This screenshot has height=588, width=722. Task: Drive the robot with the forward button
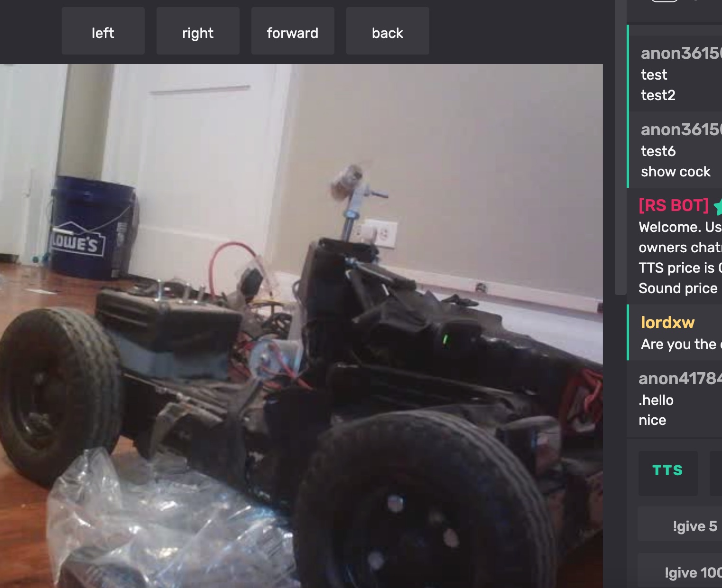tap(293, 31)
